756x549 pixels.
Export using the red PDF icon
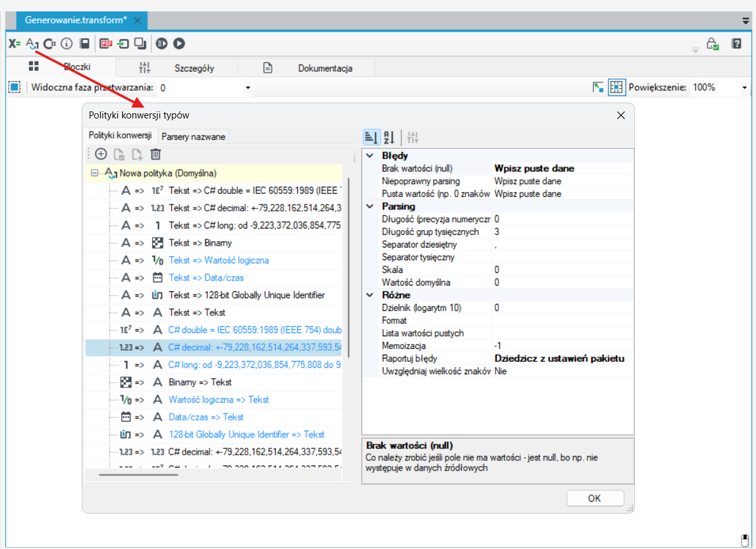tap(106, 44)
